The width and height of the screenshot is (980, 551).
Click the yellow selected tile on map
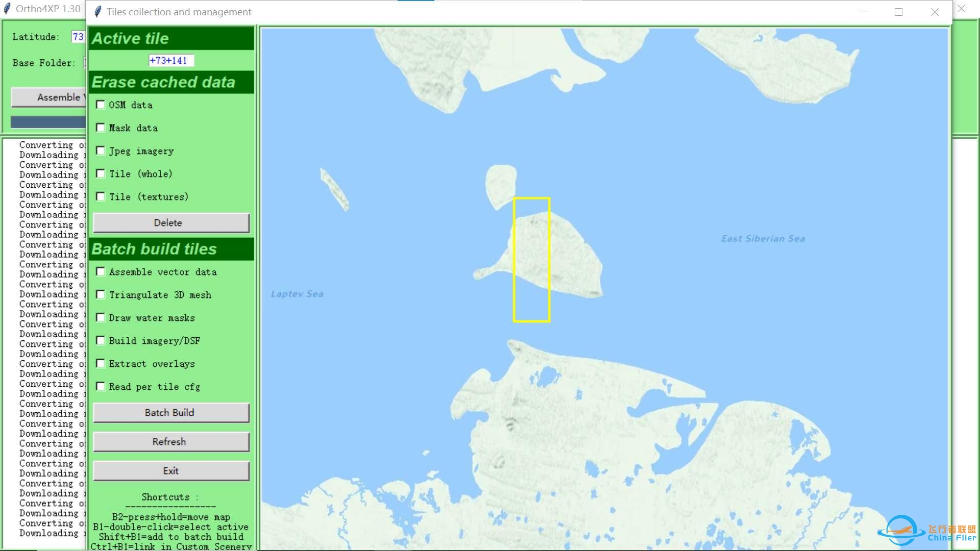click(x=530, y=259)
